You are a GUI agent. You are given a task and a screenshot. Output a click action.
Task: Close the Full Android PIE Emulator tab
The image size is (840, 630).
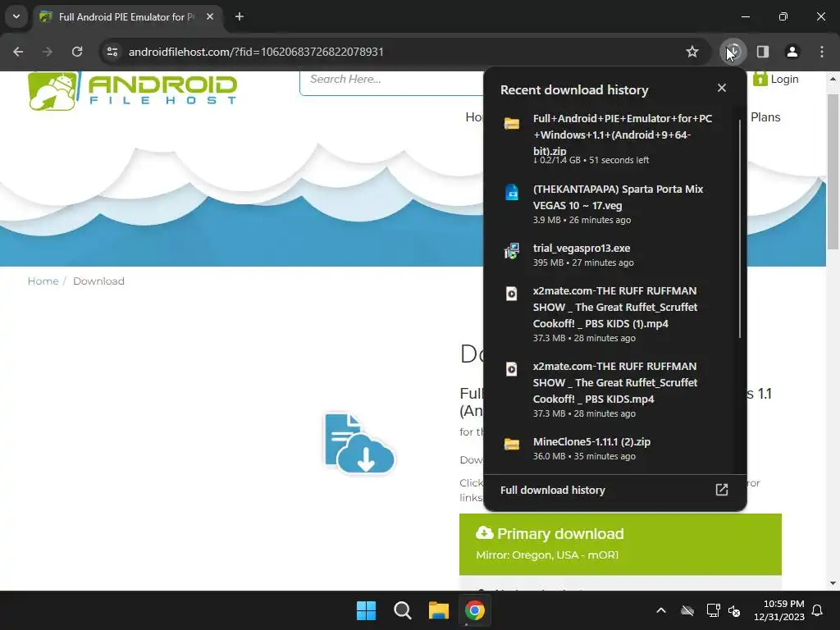210,17
